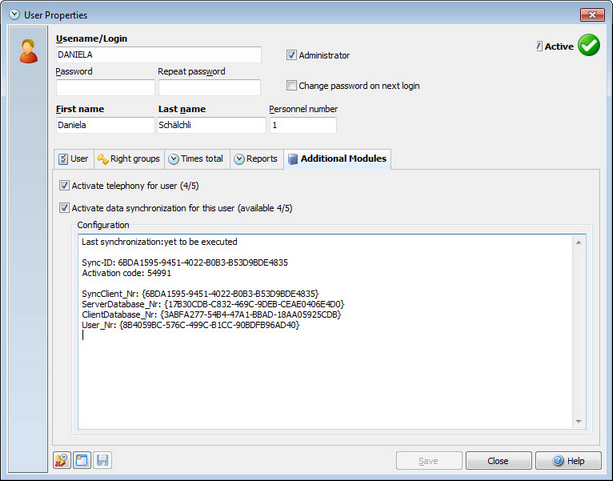Click the ClientDatabase_Nr line

point(212,314)
